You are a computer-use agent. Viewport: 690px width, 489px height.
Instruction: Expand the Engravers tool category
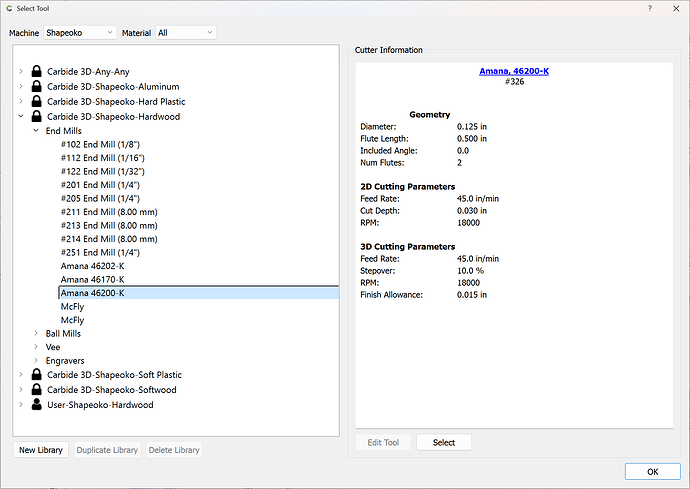tap(36, 361)
